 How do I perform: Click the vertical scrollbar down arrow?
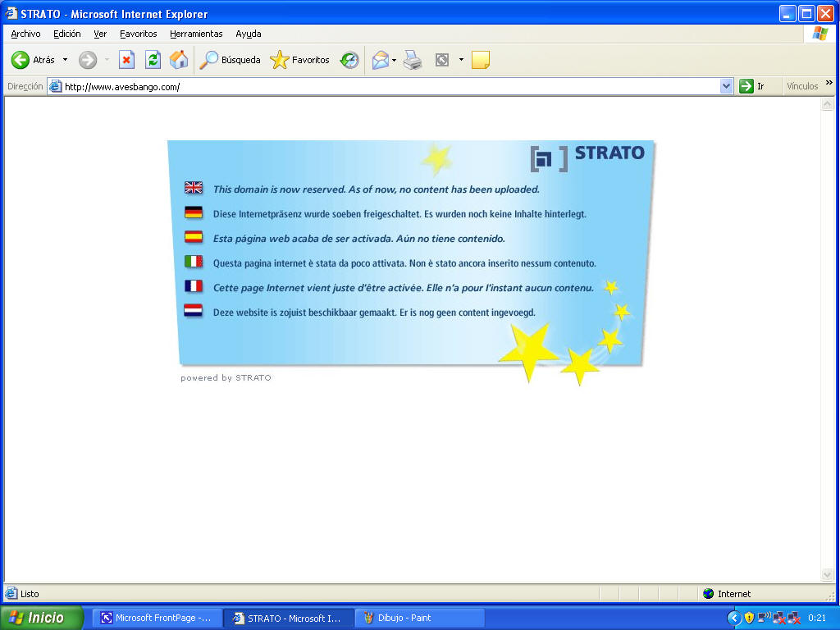[x=828, y=575]
